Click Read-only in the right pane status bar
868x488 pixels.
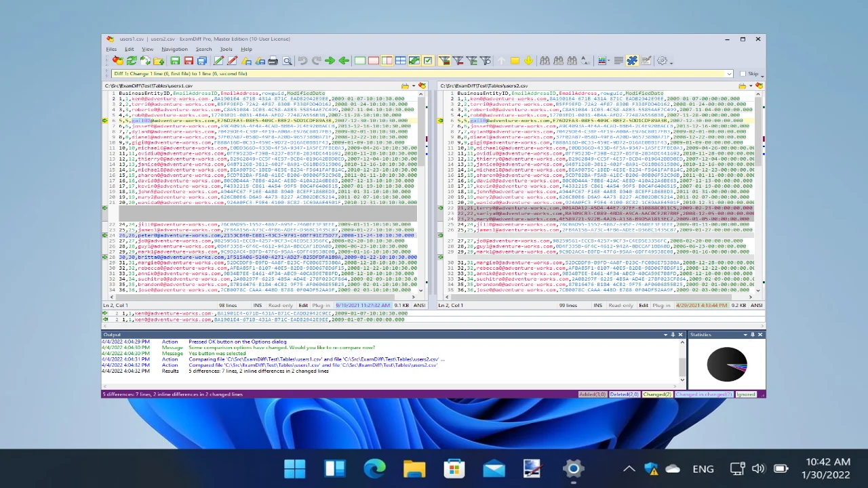[621, 306]
